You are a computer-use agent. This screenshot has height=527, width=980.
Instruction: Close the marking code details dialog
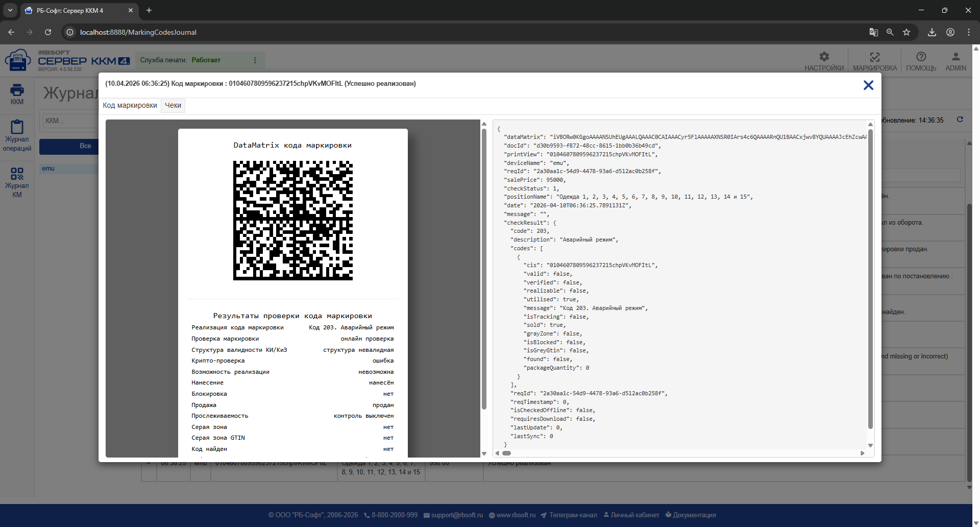click(x=868, y=85)
